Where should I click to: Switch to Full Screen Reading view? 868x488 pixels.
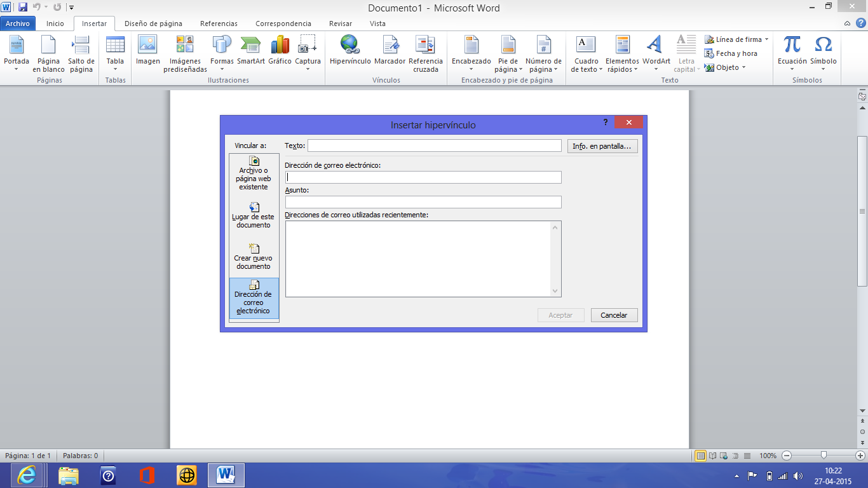713,456
